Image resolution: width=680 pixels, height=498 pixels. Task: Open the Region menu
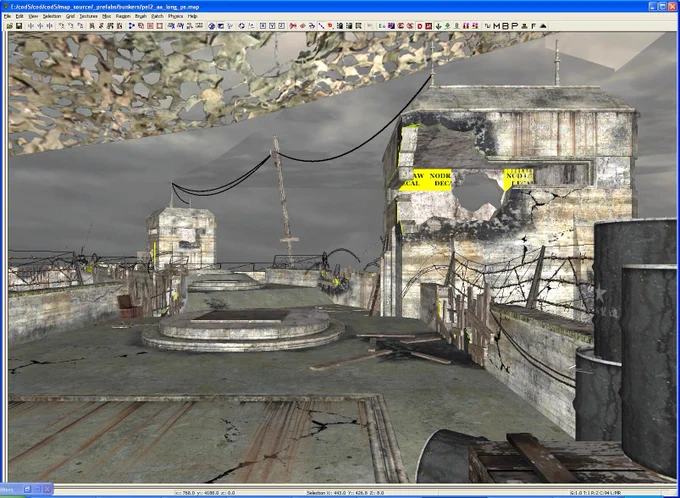pos(123,16)
